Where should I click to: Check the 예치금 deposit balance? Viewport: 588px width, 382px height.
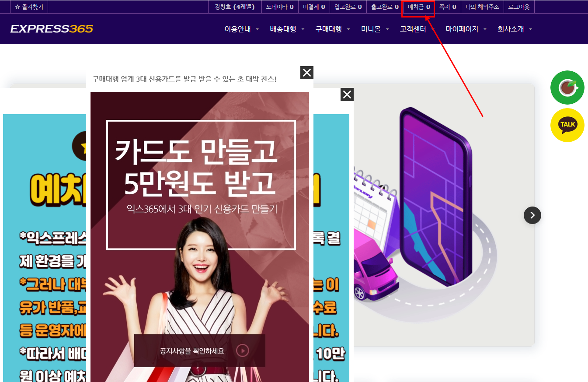[419, 7]
